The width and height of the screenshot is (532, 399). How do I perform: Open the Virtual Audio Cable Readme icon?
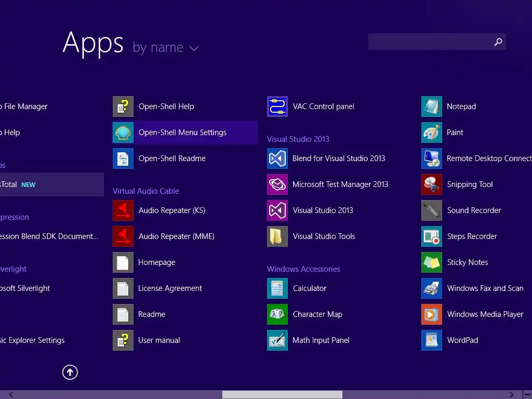123,314
